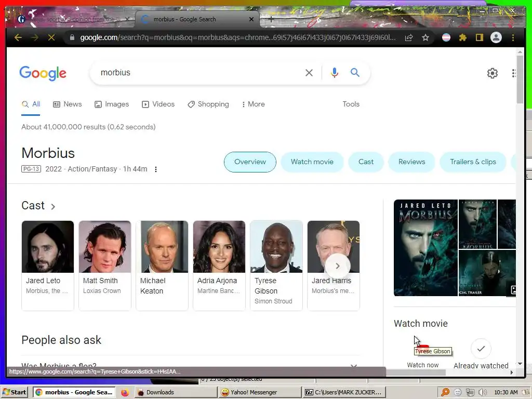Open the Google apps grid
The height and width of the screenshot is (399, 532).
point(514,73)
